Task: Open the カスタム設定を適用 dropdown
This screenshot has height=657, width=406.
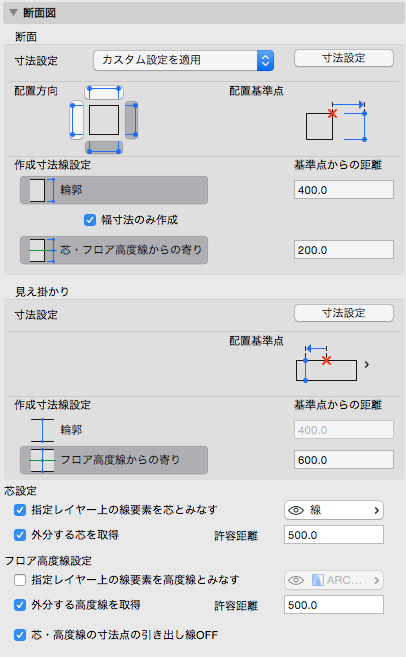Action: pos(184,60)
